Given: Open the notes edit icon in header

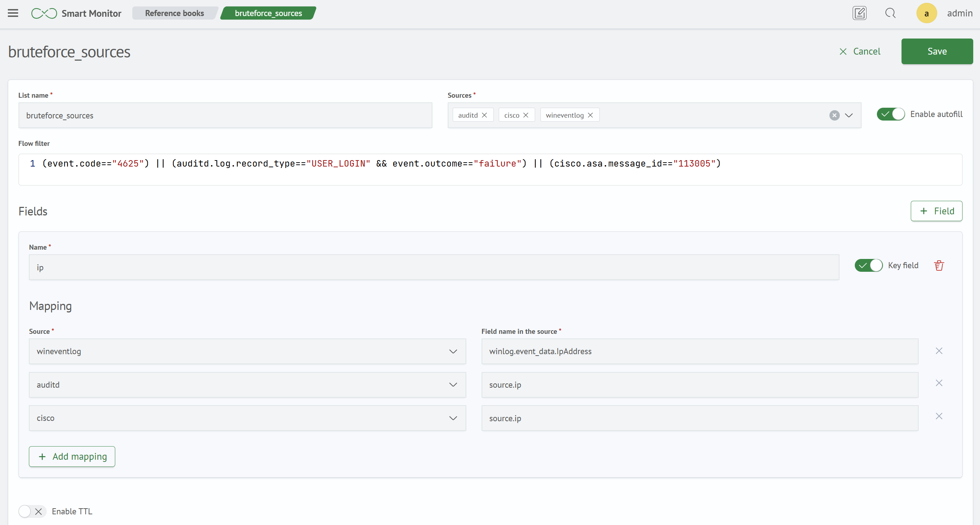Looking at the screenshot, I should tap(859, 13).
